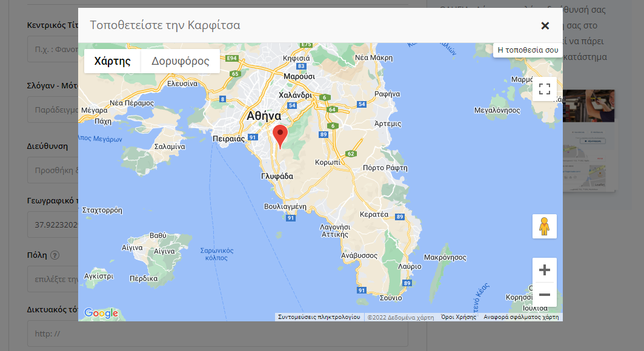644x351 pixels.
Task: Open Αναφορά σφάλματος χάρτη link
Action: point(521,317)
